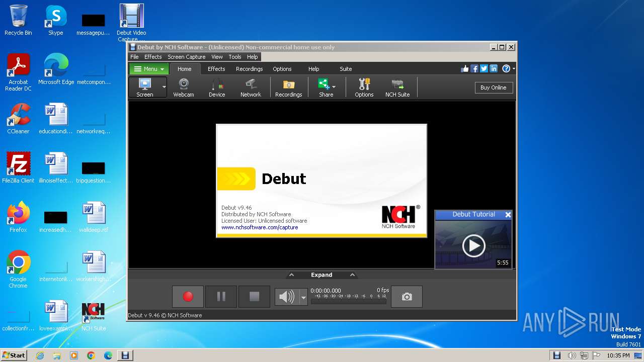The height and width of the screenshot is (362, 644).
Task: Open the View menu
Action: click(x=217, y=57)
